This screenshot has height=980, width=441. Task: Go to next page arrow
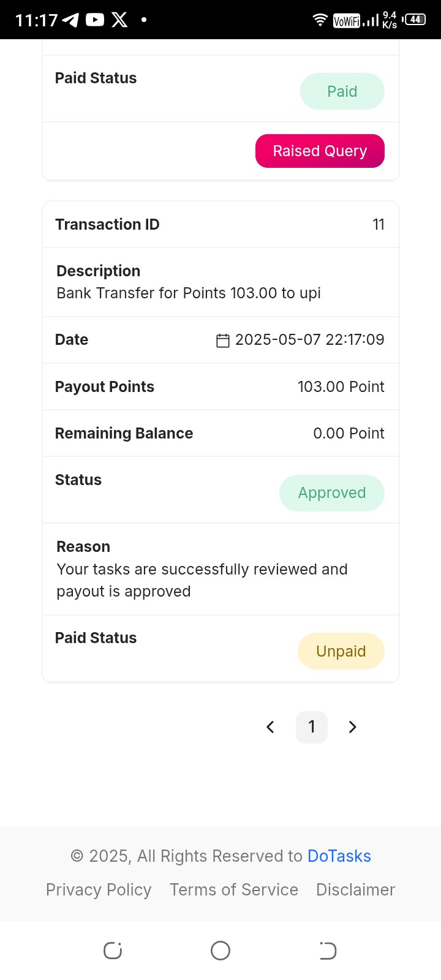tap(352, 727)
